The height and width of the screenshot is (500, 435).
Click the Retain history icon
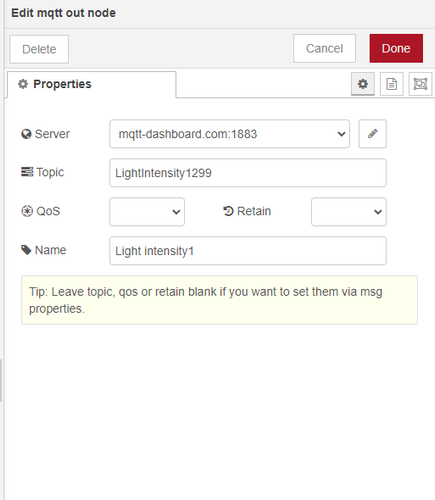[228, 211]
